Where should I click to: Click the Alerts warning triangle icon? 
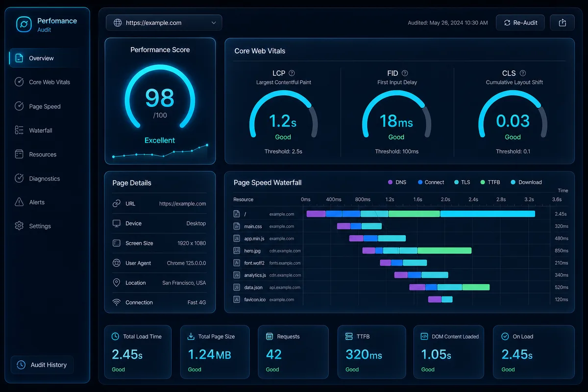click(19, 202)
